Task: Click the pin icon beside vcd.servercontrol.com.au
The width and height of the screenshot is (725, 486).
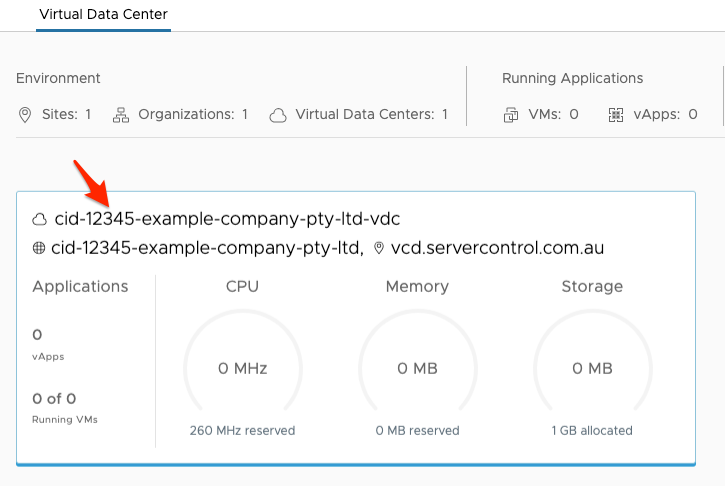Action: 379,248
